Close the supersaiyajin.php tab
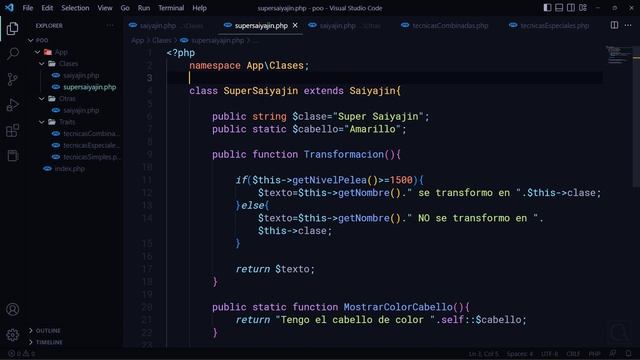640x360 pixels. click(x=295, y=25)
